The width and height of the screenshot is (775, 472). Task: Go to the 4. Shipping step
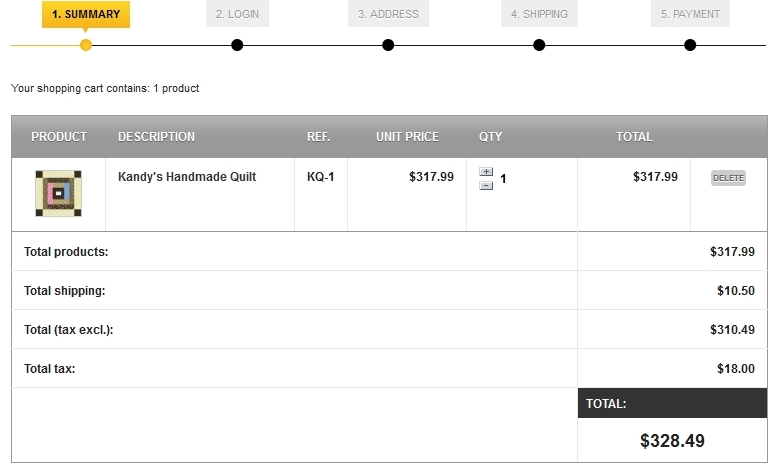539,14
